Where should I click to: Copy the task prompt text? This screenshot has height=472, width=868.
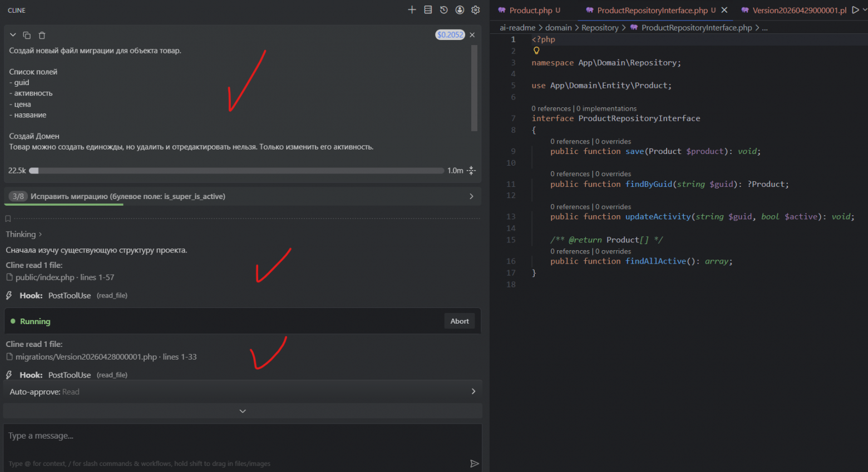[27, 35]
